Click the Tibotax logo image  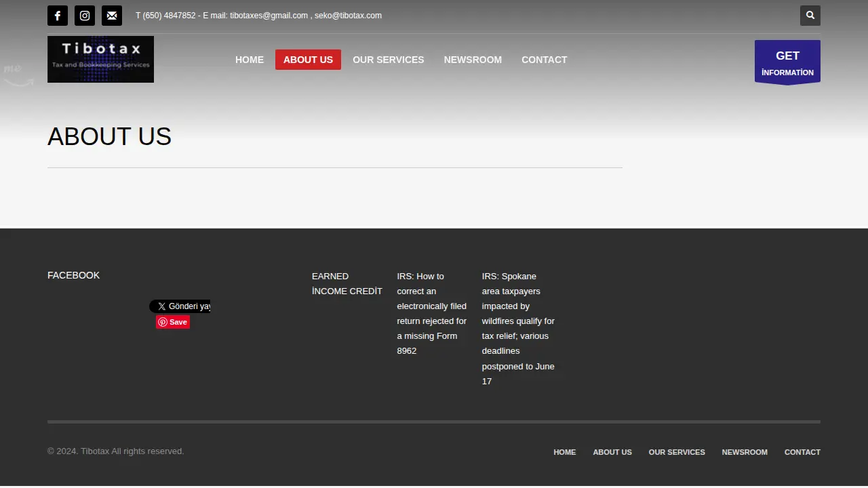tap(100, 60)
